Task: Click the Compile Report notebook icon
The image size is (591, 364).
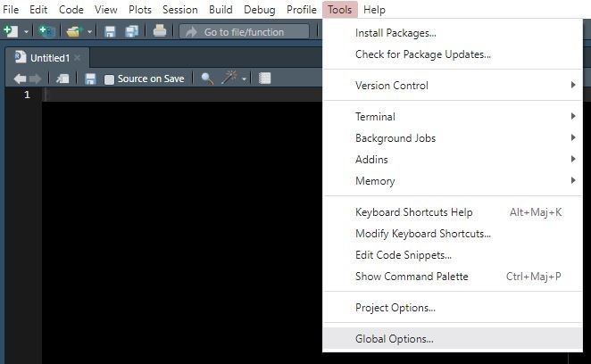Action: click(x=264, y=79)
